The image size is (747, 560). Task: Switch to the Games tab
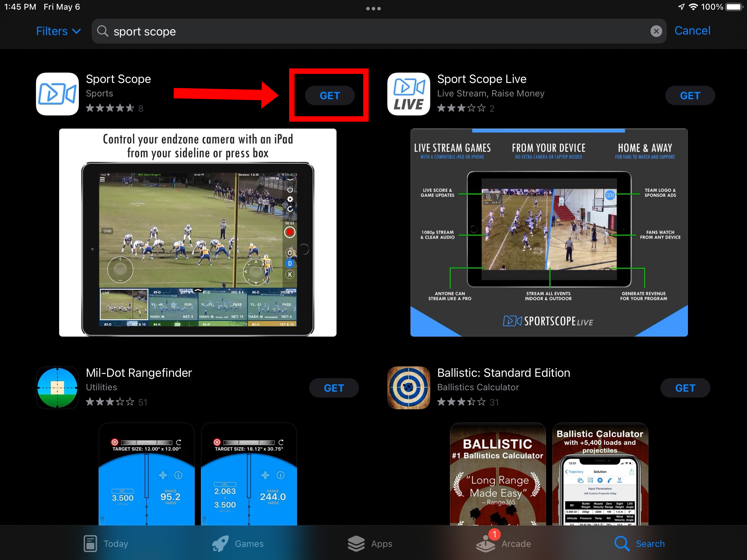(x=238, y=543)
